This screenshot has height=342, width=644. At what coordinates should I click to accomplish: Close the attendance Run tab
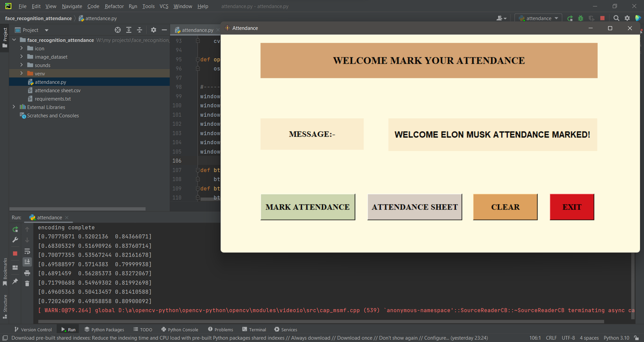[66, 218]
